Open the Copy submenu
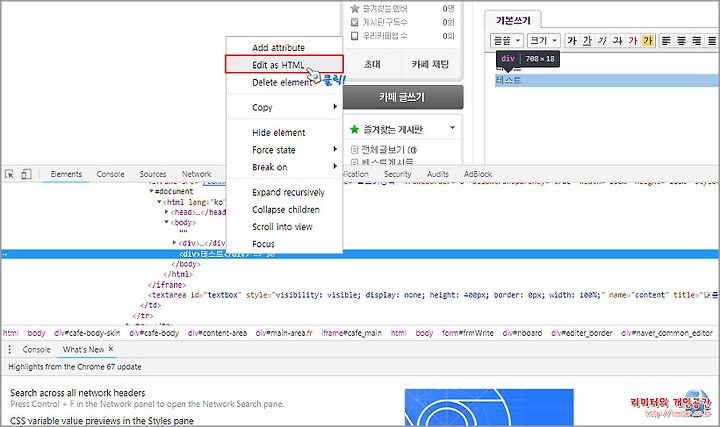The height and width of the screenshot is (427, 720). tap(285, 107)
